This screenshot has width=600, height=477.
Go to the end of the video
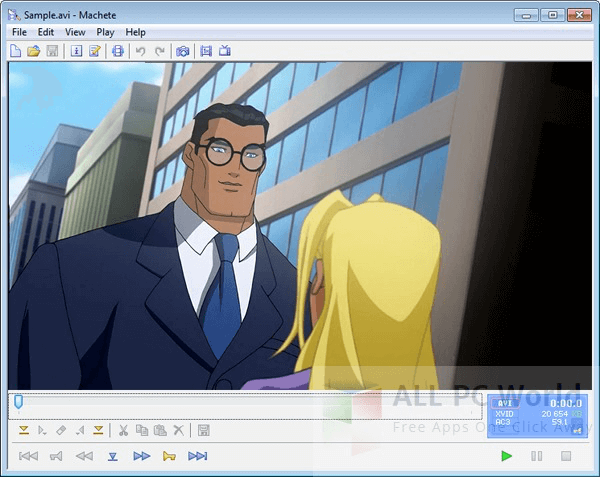[198, 456]
